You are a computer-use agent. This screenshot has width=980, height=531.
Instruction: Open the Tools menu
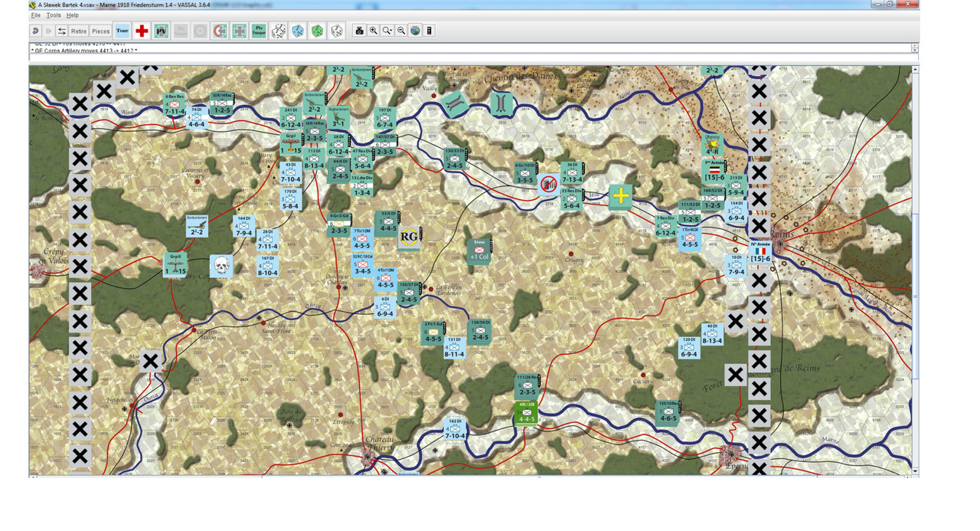tap(53, 15)
